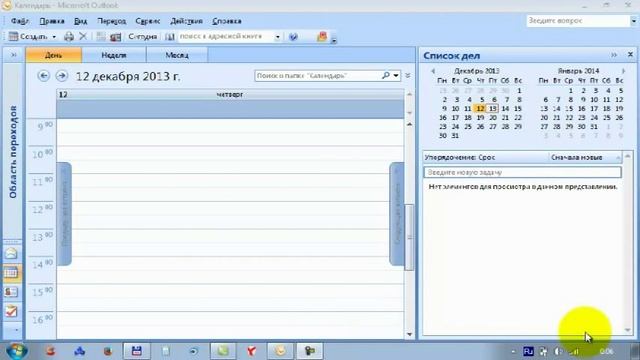Click the previous appointment side tab
This screenshot has width=640, height=360.
click(x=64, y=214)
